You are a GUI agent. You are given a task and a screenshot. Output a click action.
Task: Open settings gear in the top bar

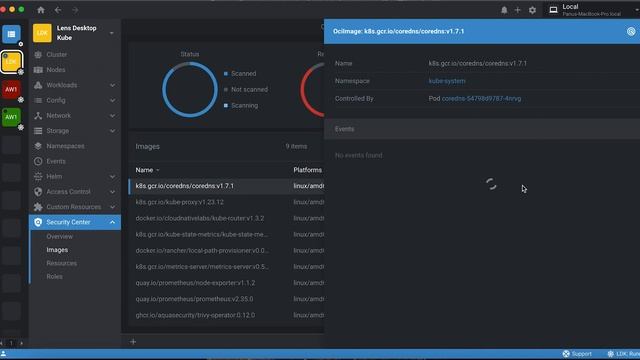click(x=532, y=10)
